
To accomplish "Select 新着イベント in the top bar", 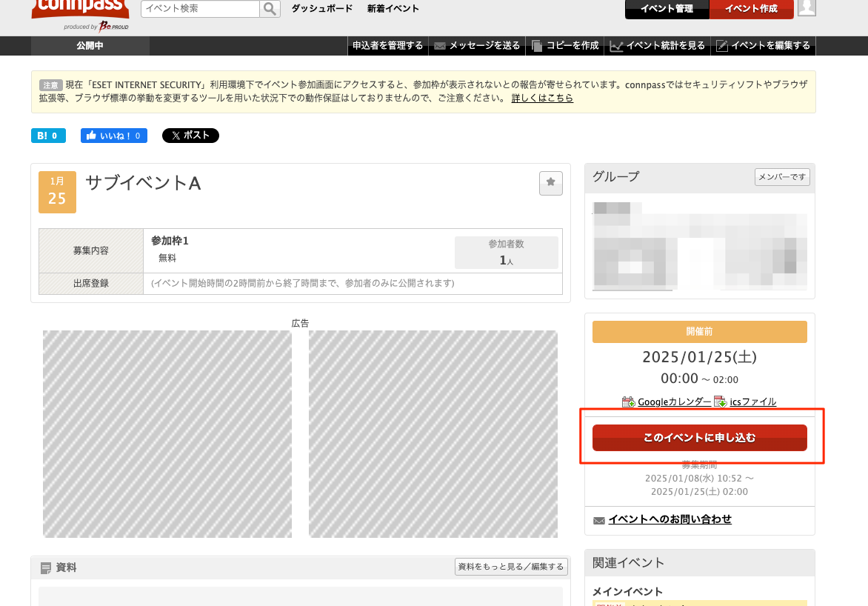I will point(392,8).
